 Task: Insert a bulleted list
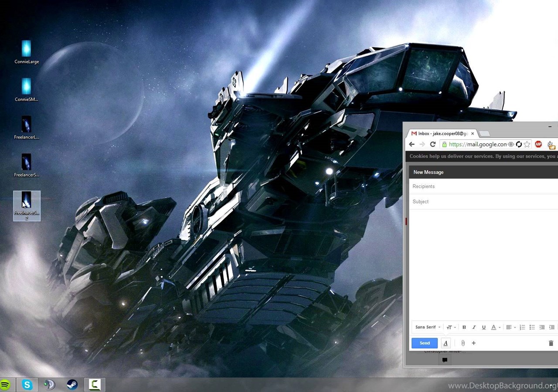pyautogui.click(x=532, y=327)
